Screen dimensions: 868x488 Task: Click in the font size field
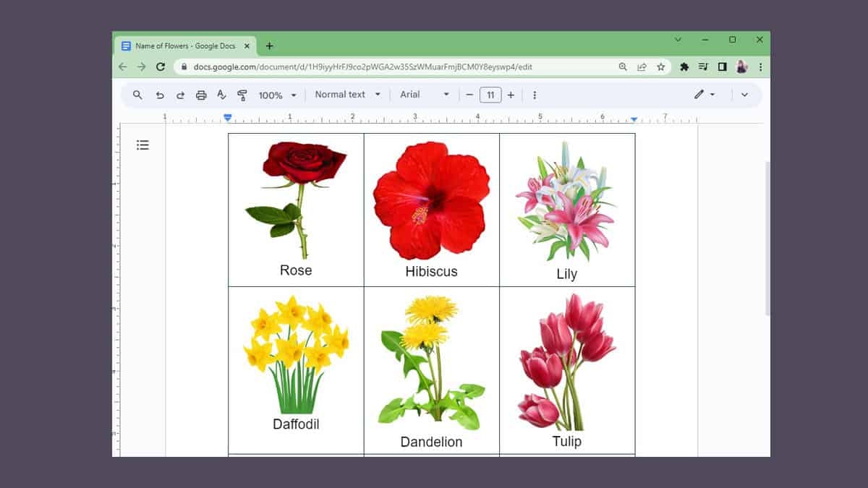490,95
